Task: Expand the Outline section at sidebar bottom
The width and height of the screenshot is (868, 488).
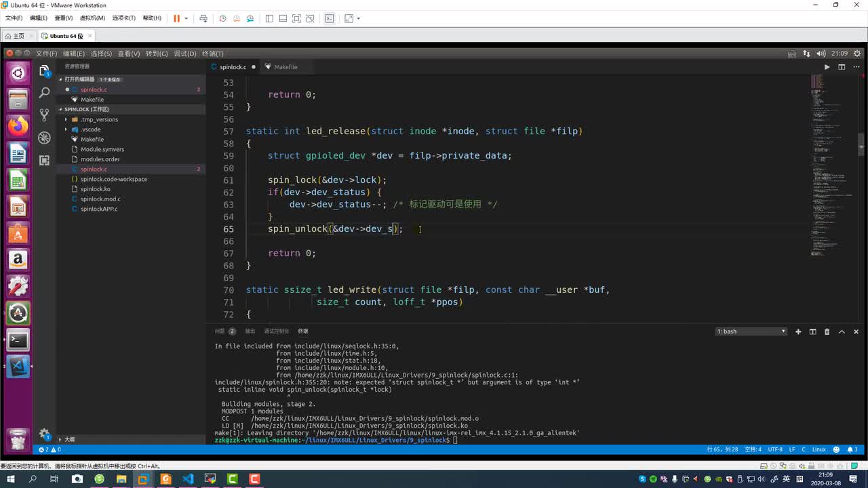Action: pos(130,439)
